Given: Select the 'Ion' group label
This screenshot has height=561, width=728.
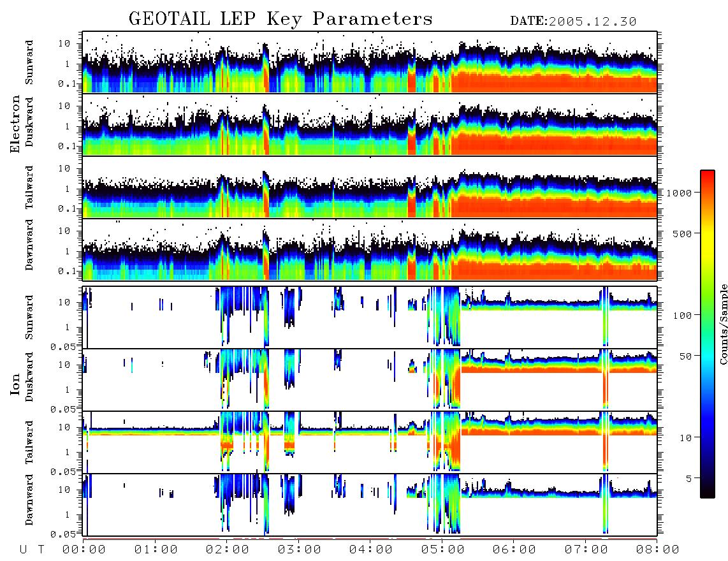Looking at the screenshot, I should pos(15,384).
